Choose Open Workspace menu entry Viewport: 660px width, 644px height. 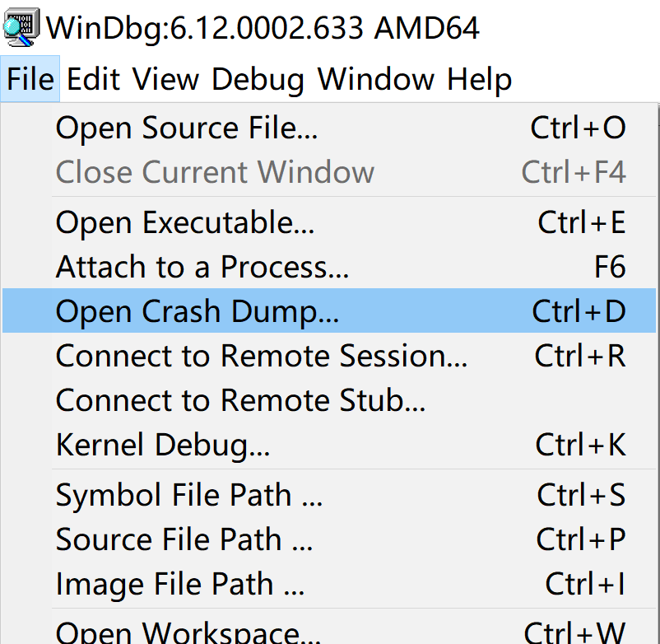tap(188, 632)
